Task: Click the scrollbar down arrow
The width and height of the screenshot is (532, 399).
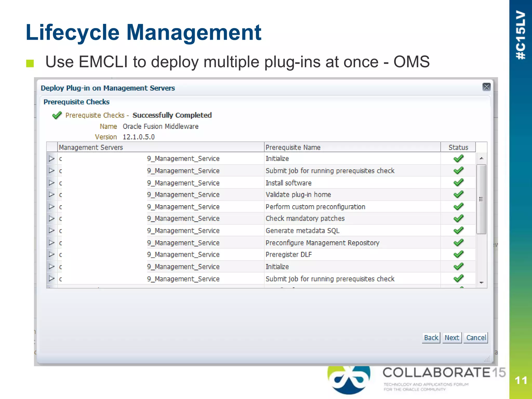Action: tap(481, 283)
